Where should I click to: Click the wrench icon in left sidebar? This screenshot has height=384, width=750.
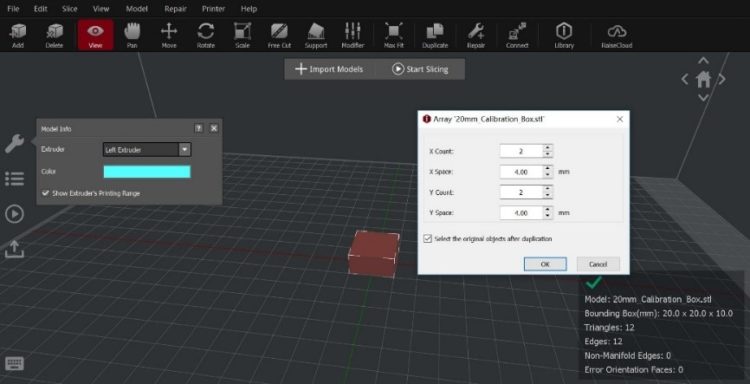click(x=14, y=143)
